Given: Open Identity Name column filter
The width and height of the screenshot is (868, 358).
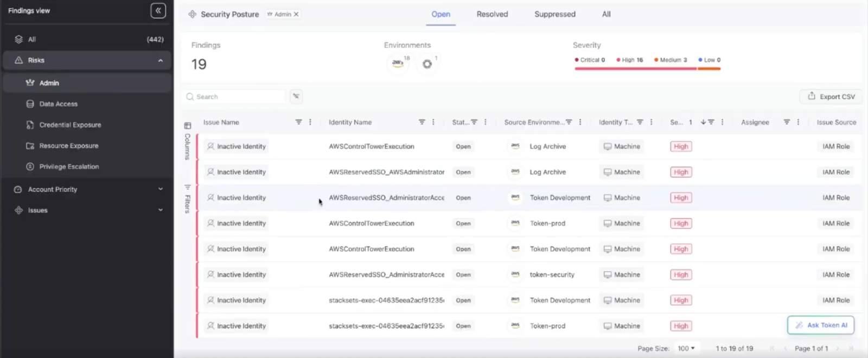Looking at the screenshot, I should click(422, 122).
